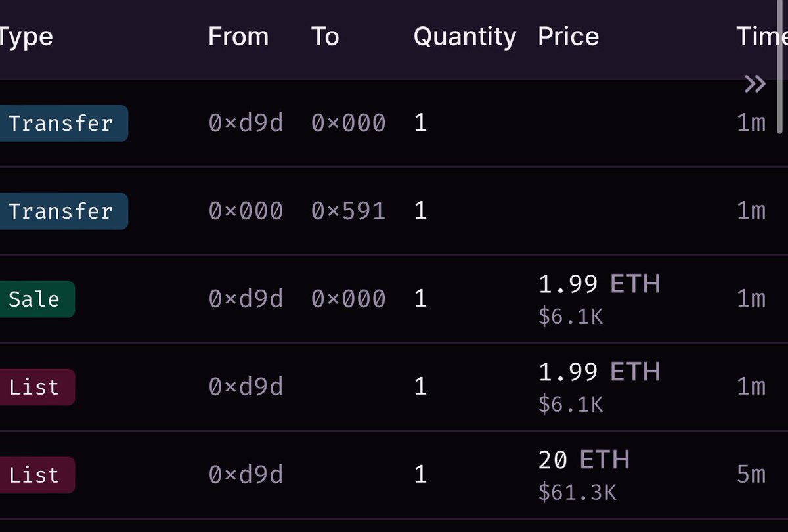The height and width of the screenshot is (532, 788).
Task: Click the From column header
Action: click(x=238, y=37)
